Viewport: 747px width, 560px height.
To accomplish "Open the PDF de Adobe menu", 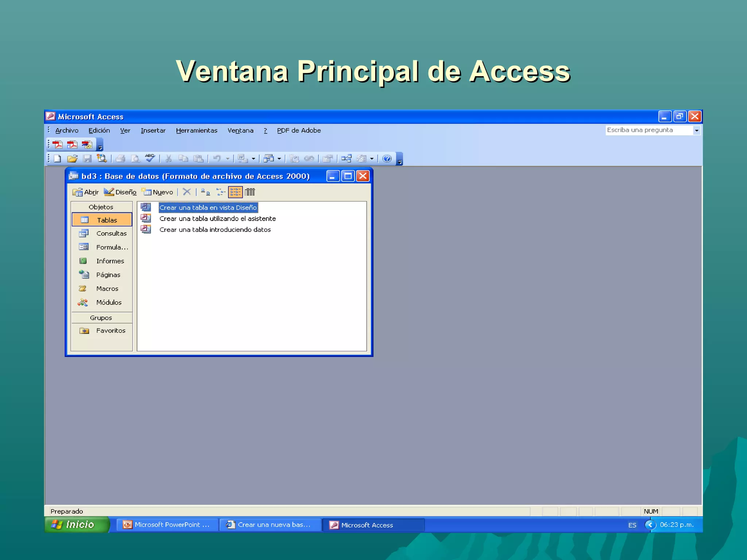I will tap(299, 131).
